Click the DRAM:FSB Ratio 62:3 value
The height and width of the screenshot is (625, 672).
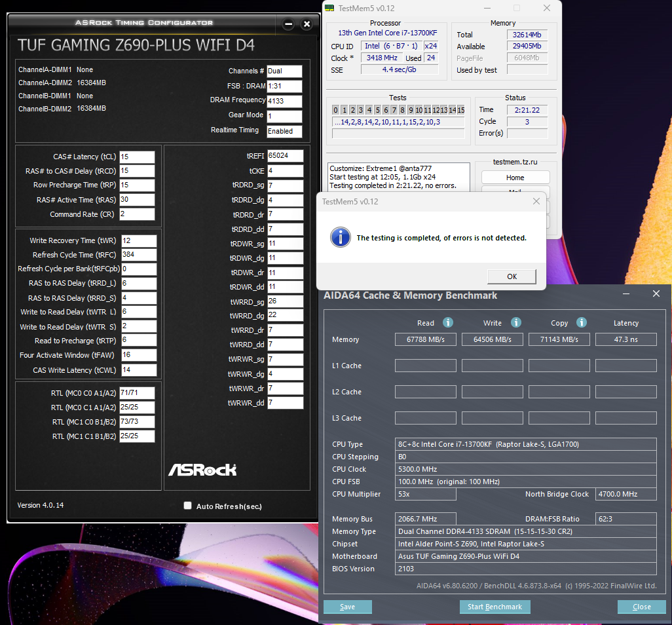tap(626, 519)
